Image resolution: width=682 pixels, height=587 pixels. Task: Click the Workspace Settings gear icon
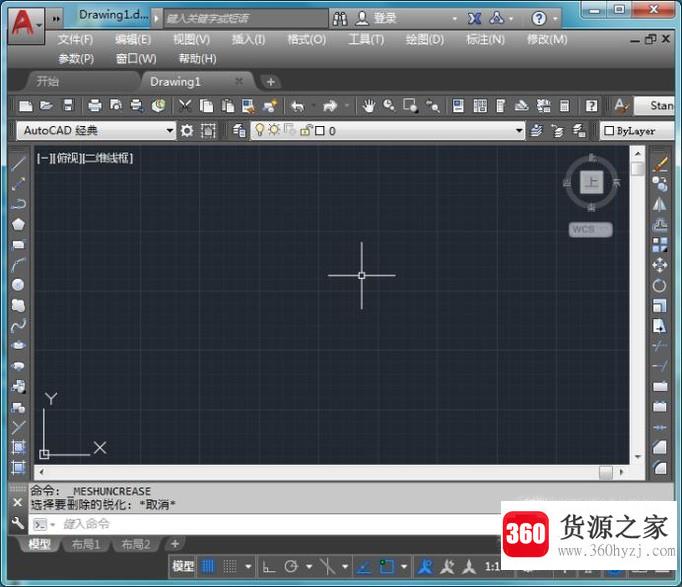187,130
